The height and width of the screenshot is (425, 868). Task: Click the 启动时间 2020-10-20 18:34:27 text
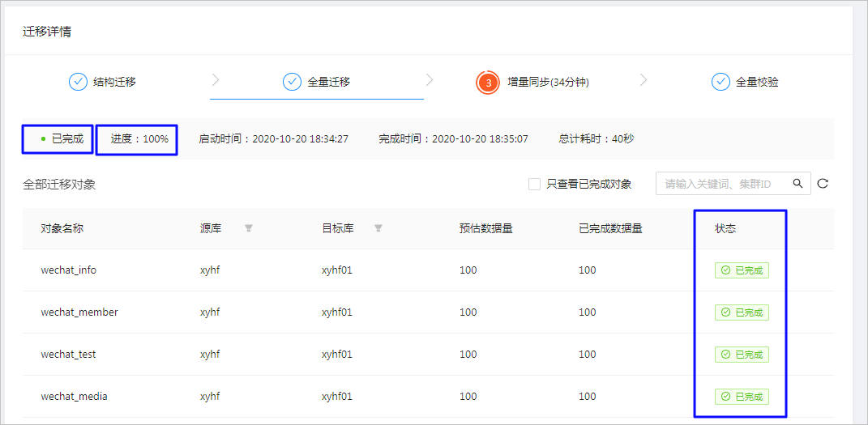(273, 138)
